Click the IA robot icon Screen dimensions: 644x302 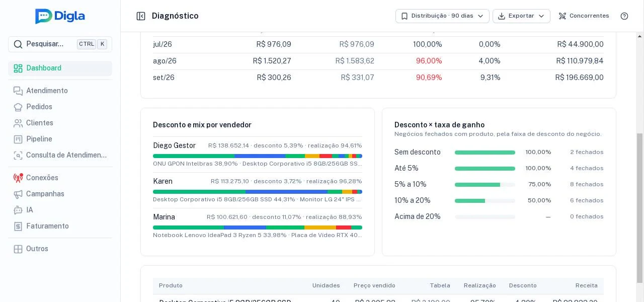click(18, 210)
